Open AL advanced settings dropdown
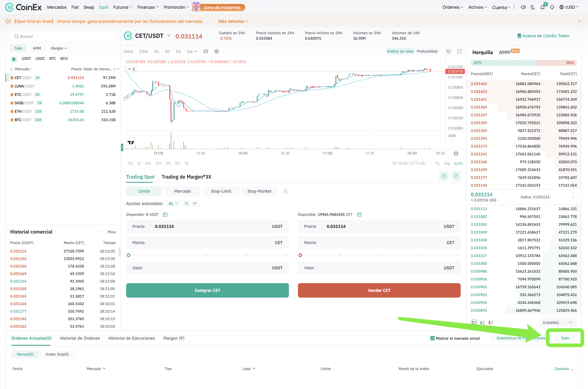 click(x=173, y=204)
